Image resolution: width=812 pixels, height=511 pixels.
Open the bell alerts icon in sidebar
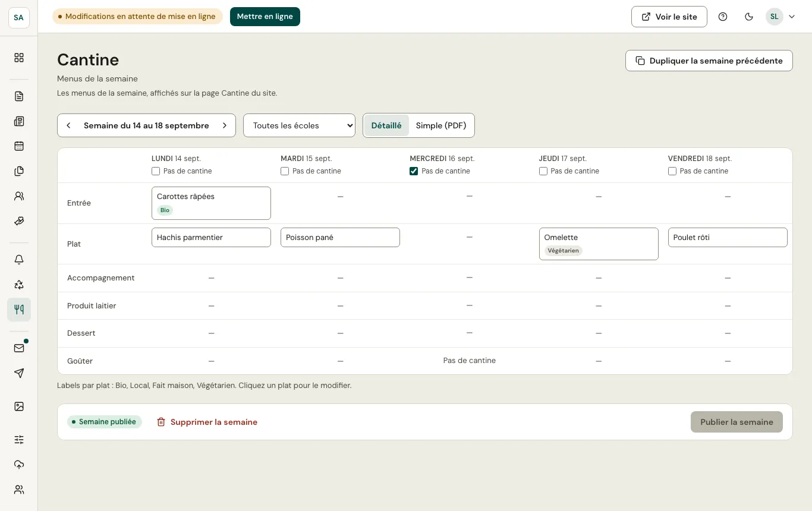[19, 260]
